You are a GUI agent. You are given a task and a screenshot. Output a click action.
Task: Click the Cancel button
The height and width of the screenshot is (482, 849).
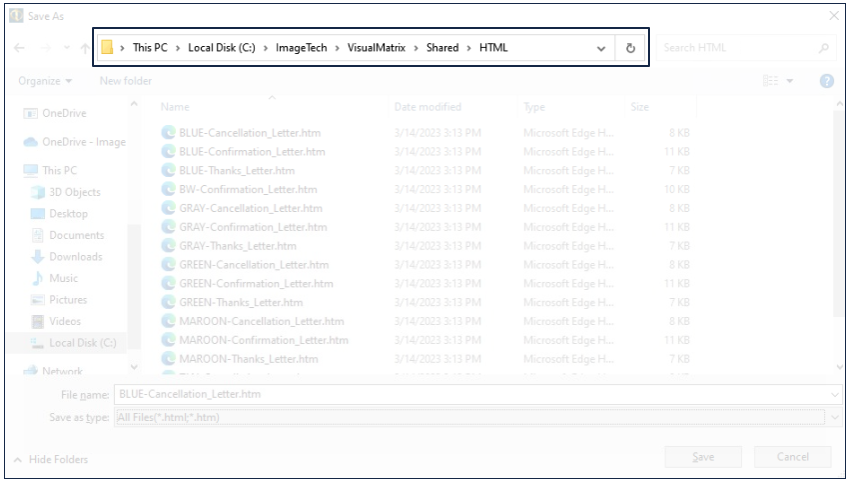[x=793, y=457]
